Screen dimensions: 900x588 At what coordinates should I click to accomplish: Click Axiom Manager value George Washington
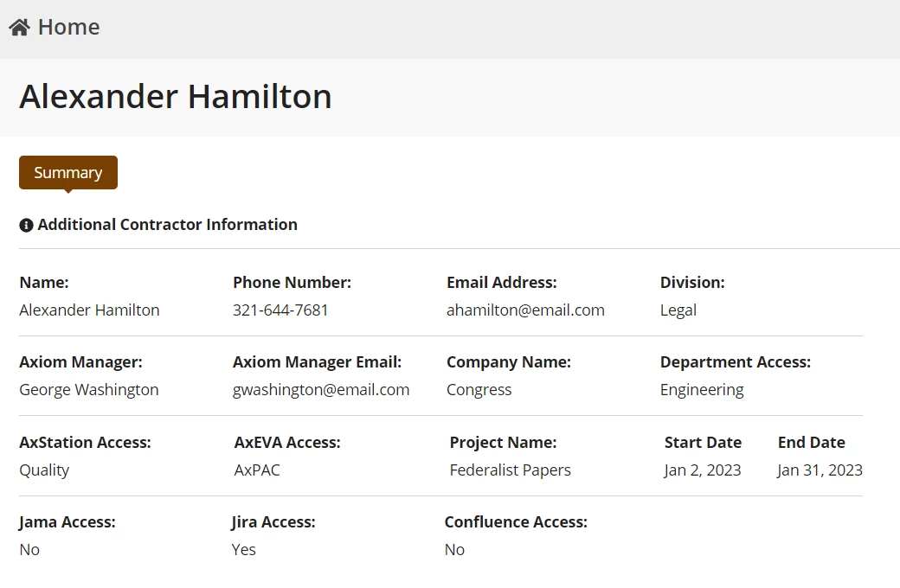point(89,390)
